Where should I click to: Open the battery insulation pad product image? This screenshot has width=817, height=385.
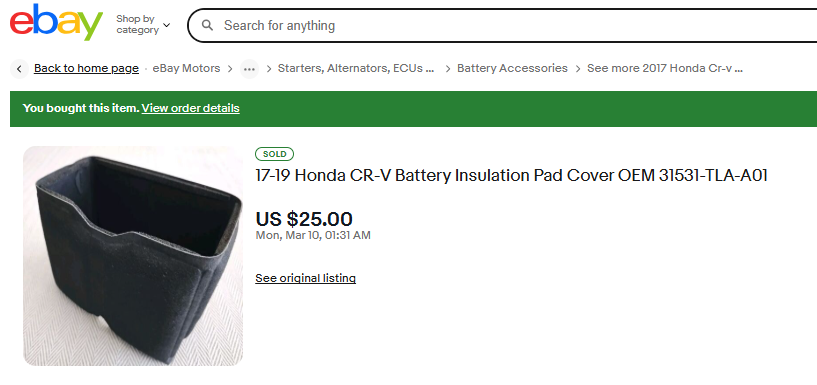tap(133, 256)
